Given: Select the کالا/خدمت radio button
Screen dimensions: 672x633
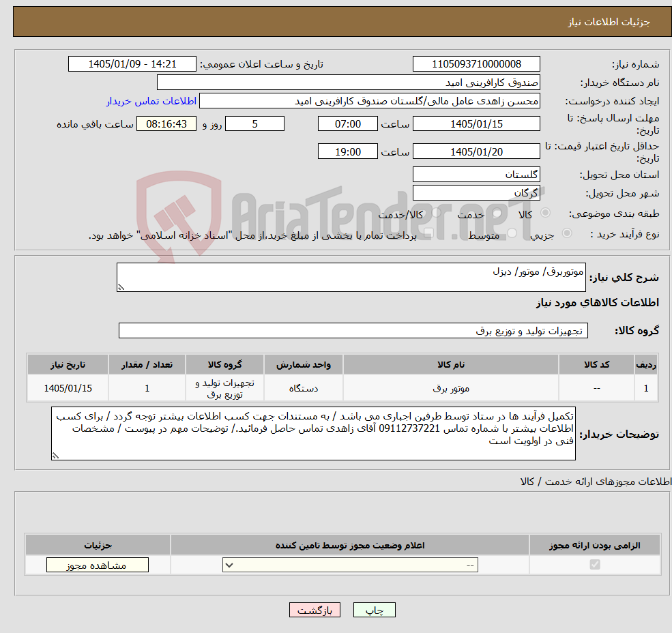Looking at the screenshot, I should click(x=436, y=212).
